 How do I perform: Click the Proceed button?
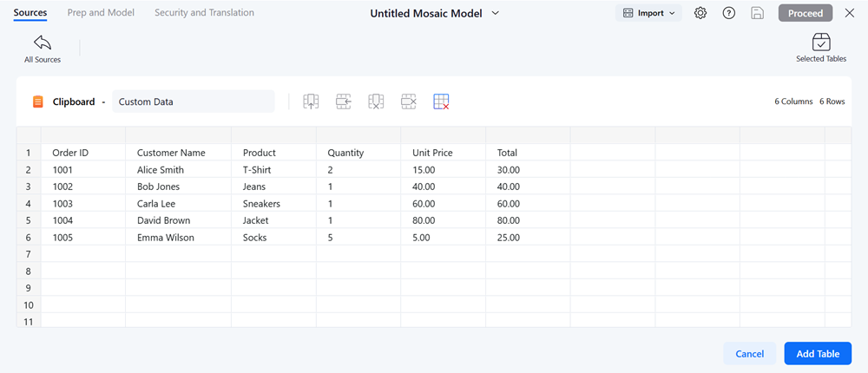pos(805,13)
